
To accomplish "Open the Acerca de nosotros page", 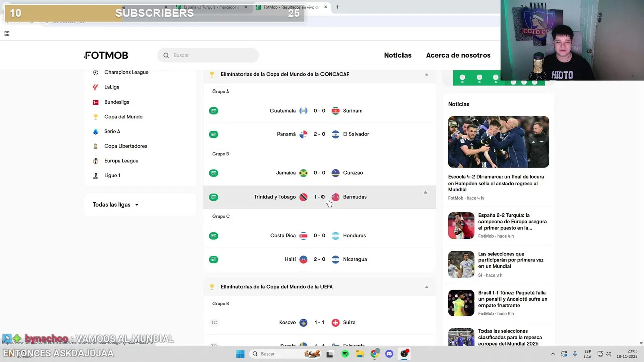I will (x=458, y=55).
